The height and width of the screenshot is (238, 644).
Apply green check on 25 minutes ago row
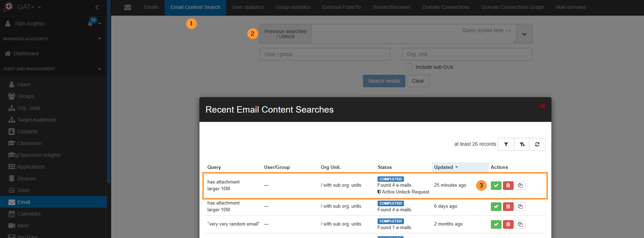496,186
